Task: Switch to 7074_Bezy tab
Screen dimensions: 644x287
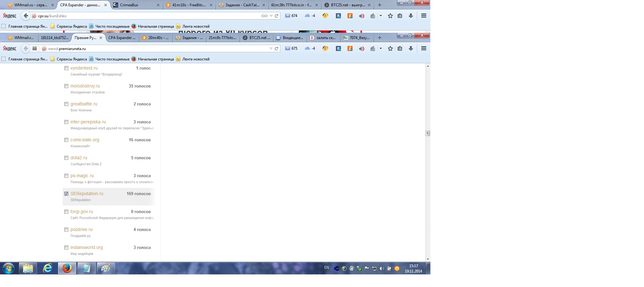Action: (357, 38)
